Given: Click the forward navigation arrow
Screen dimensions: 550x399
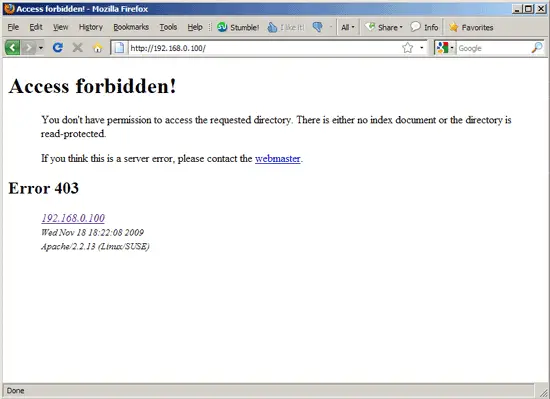Looking at the screenshot, I should pyautogui.click(x=28, y=47).
